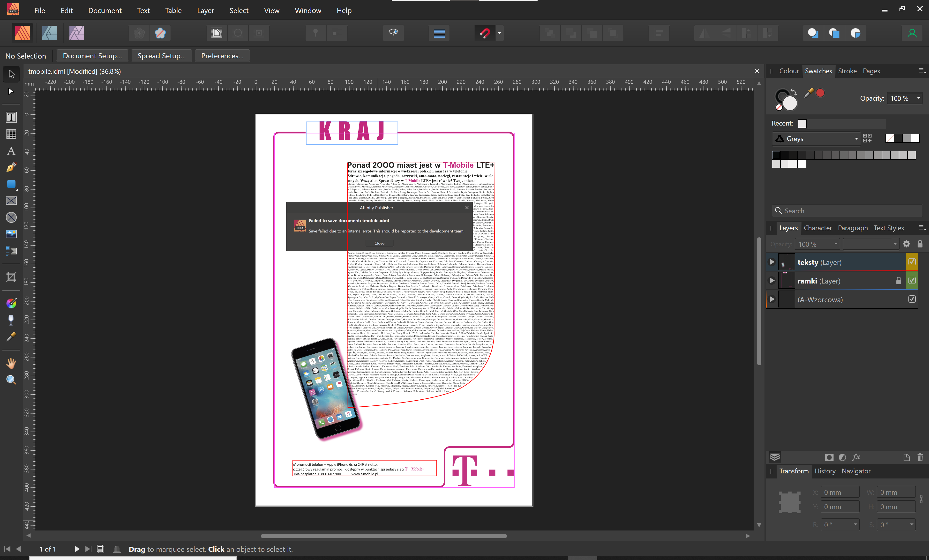Select the Pen tool

pos(11,167)
